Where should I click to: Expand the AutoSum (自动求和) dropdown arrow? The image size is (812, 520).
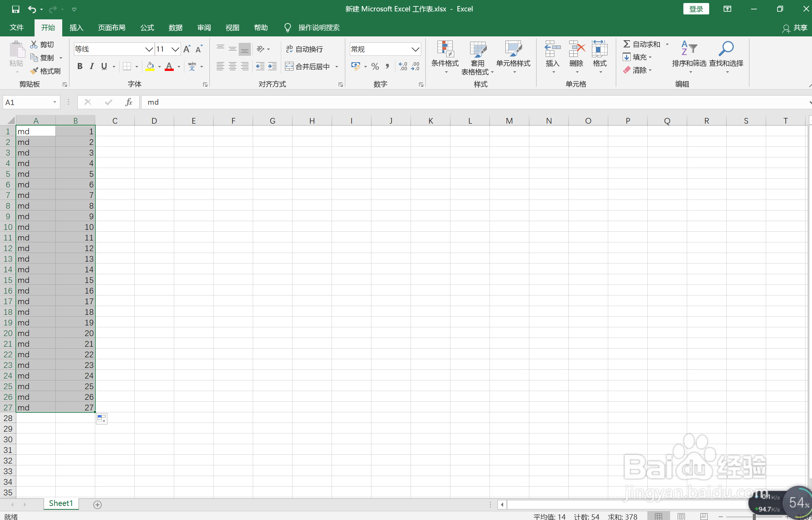[x=667, y=44]
